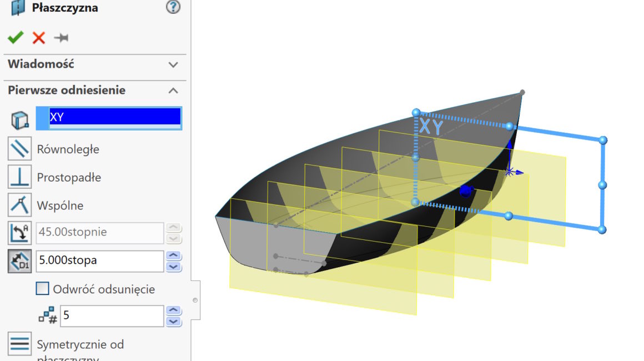644x361 pixels.
Task: Select the Równoległe constraint icon
Action: click(20, 149)
